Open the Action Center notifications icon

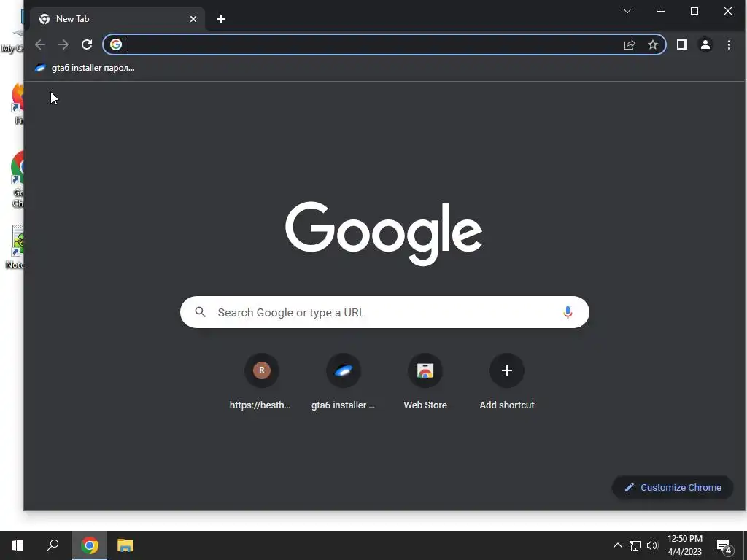(x=724, y=545)
